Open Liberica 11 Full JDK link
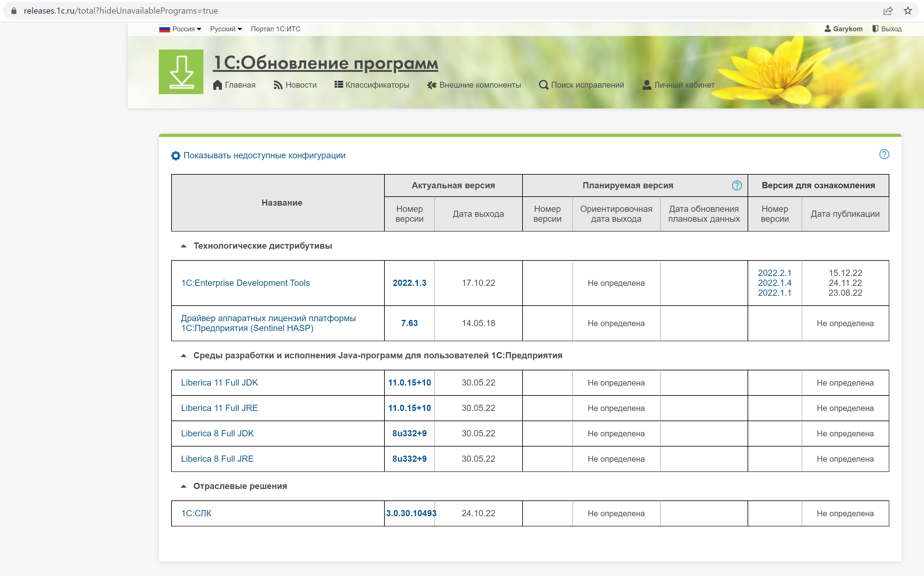Image resolution: width=924 pixels, height=576 pixels. point(220,383)
